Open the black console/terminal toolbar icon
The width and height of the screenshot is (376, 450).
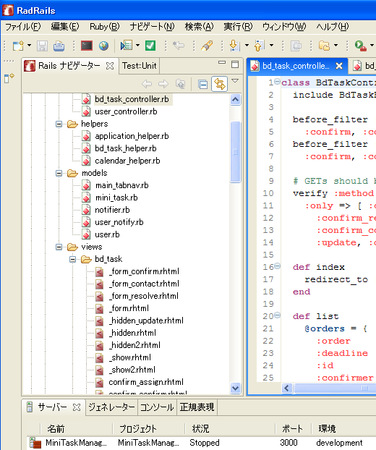coord(87,46)
